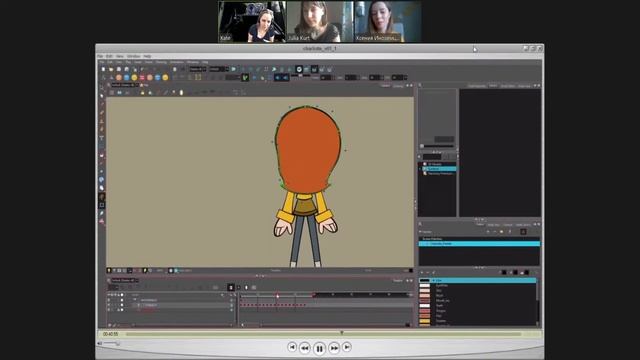Screen dimensions: 640x360
Task: Click the remove palette minus button
Action: pos(495,232)
